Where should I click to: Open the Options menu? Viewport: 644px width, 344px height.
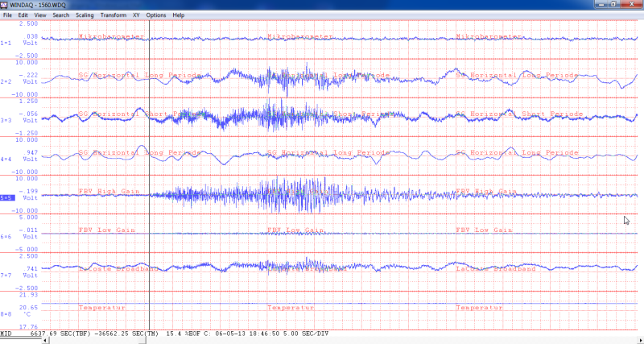pos(156,15)
